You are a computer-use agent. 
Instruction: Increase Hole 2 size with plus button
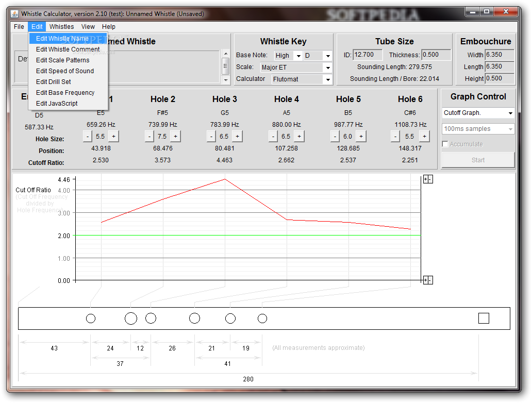tap(175, 137)
